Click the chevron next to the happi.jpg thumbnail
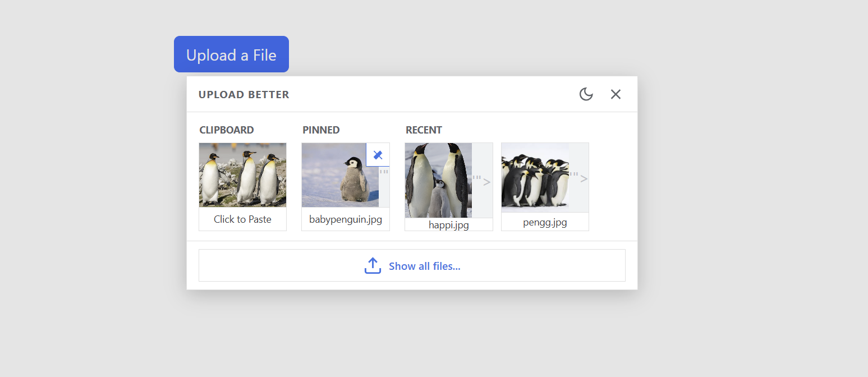The image size is (868, 377). (487, 181)
